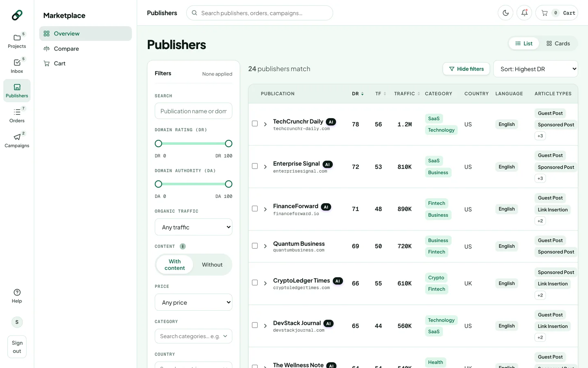The image size is (588, 368).
Task: Sort by Traffic column arrows
Action: point(419,94)
